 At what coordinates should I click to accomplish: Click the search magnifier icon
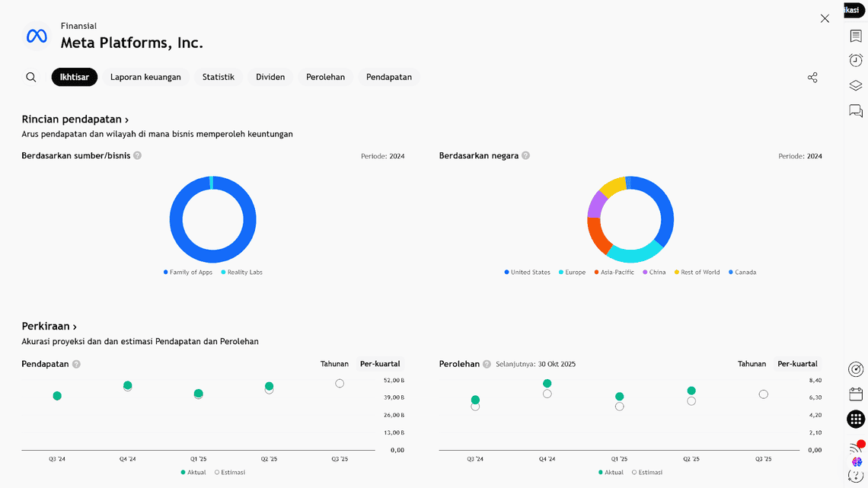[31, 77]
